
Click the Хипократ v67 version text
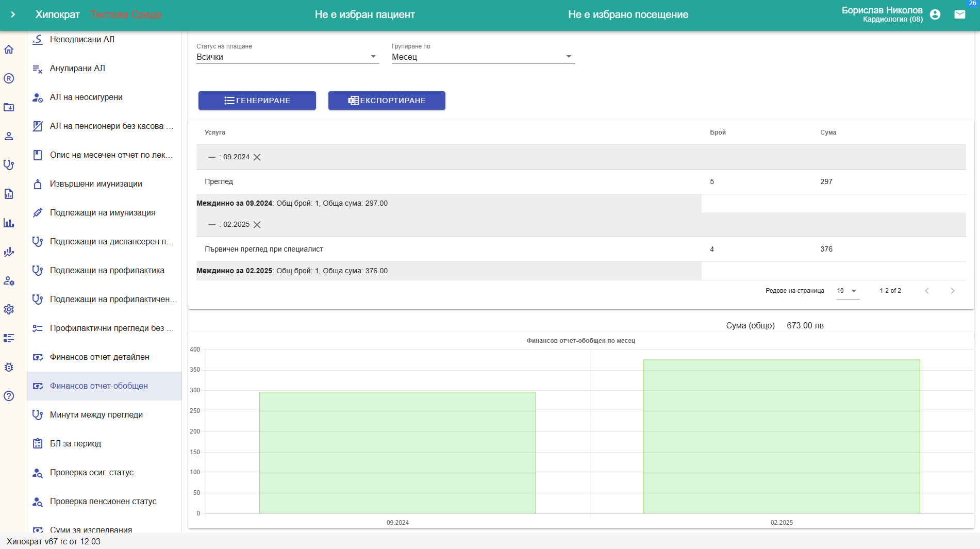tap(54, 542)
